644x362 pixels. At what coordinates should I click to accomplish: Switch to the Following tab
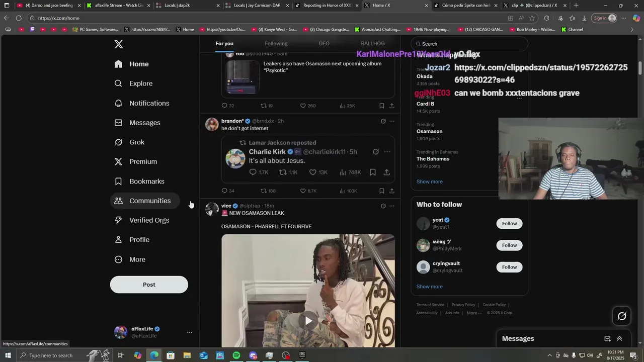[x=276, y=44]
